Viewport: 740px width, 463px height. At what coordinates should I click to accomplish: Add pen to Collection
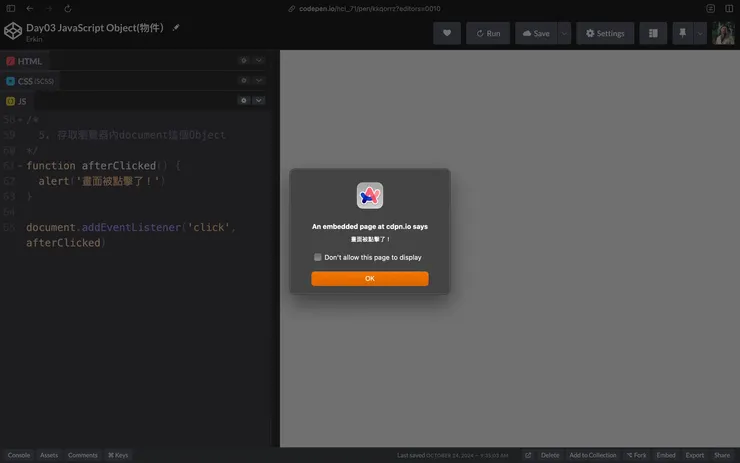tap(593, 455)
